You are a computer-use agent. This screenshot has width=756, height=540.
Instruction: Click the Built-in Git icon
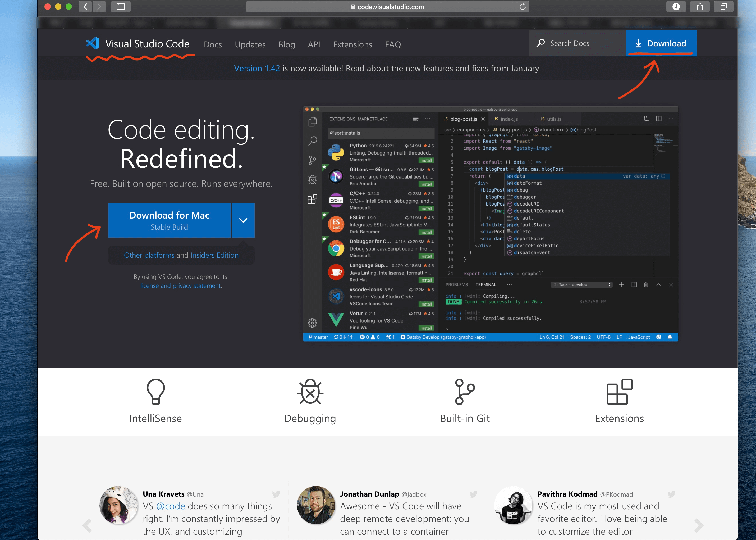click(x=465, y=392)
